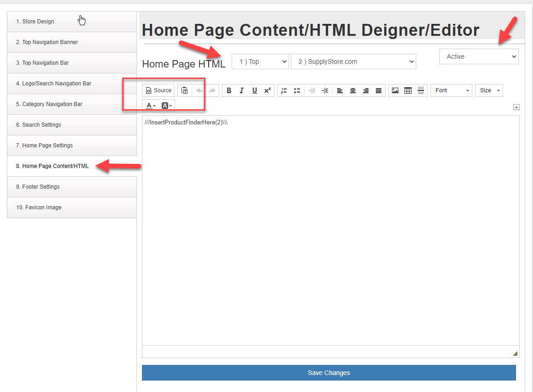
Task: Center align the text
Action: click(x=353, y=90)
